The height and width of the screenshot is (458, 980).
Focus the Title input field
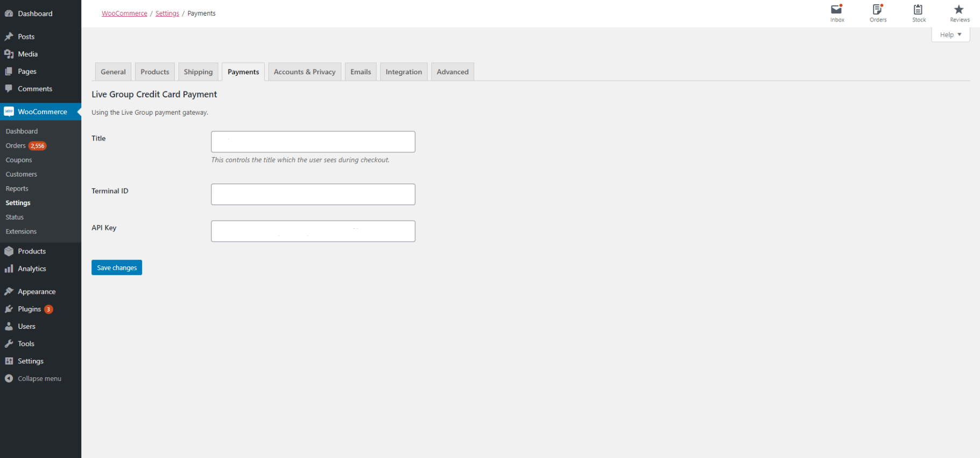313,142
